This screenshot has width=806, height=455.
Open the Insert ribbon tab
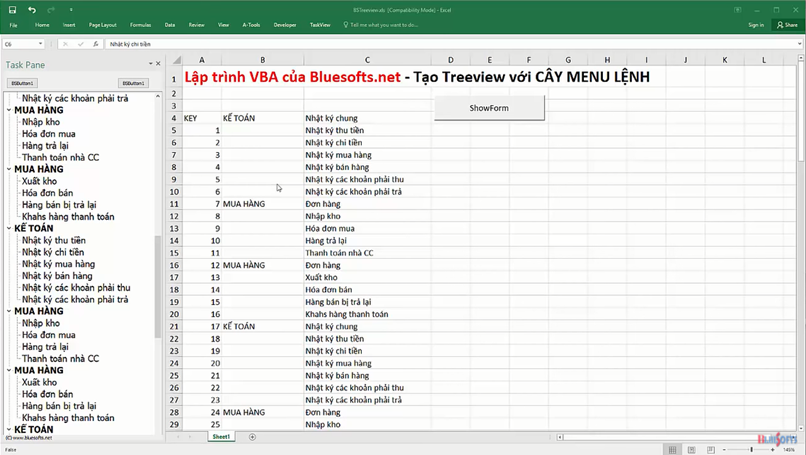pos(69,25)
